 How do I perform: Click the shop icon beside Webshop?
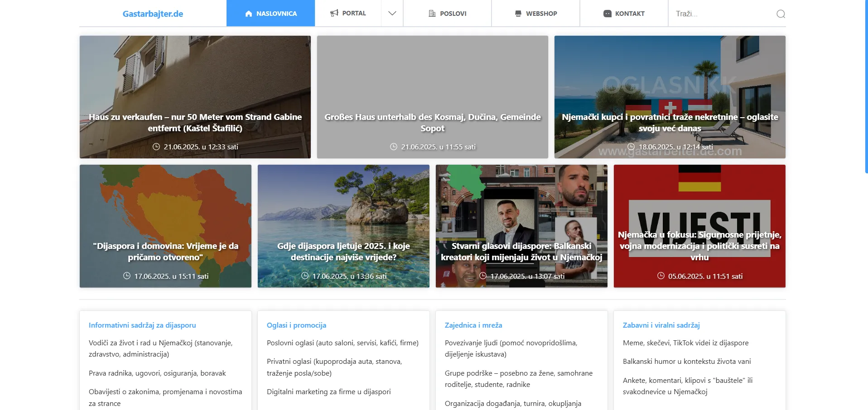click(518, 14)
